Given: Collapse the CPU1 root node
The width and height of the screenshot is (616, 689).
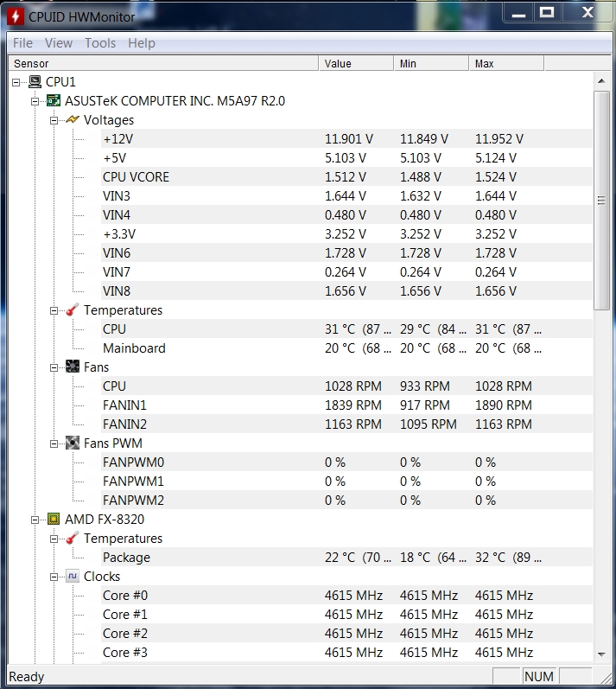Looking at the screenshot, I should tap(16, 82).
